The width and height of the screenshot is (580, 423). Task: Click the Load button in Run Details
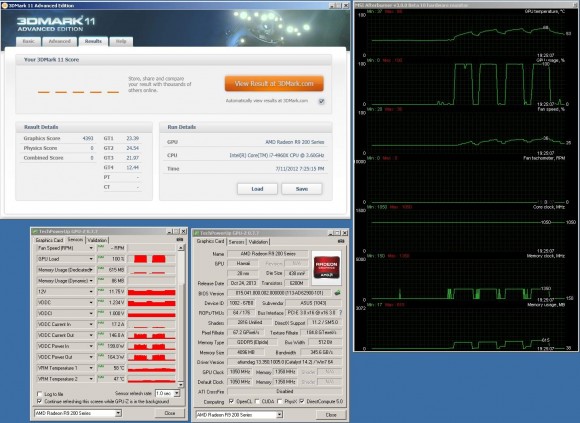257,189
